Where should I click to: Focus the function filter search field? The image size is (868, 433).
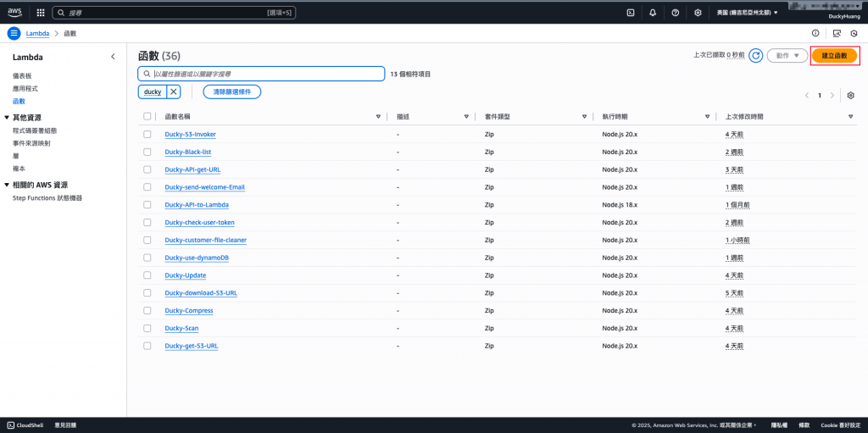(x=261, y=74)
